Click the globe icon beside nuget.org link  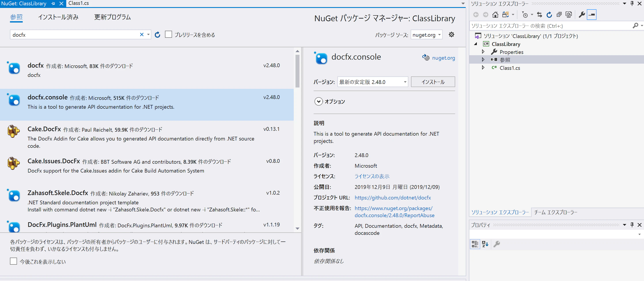pyautogui.click(x=426, y=57)
